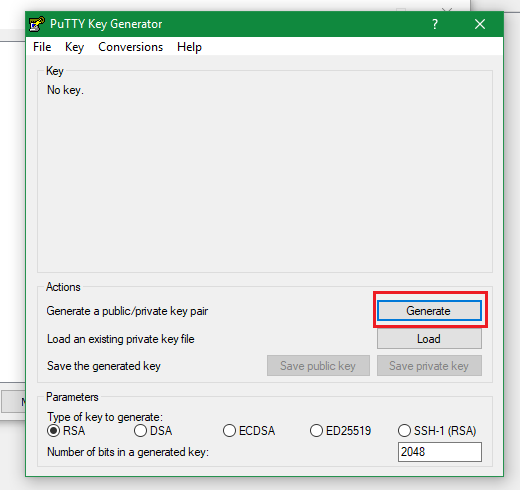Viewport: 520px width, 490px height.
Task: Open the Key menu
Action: point(74,47)
